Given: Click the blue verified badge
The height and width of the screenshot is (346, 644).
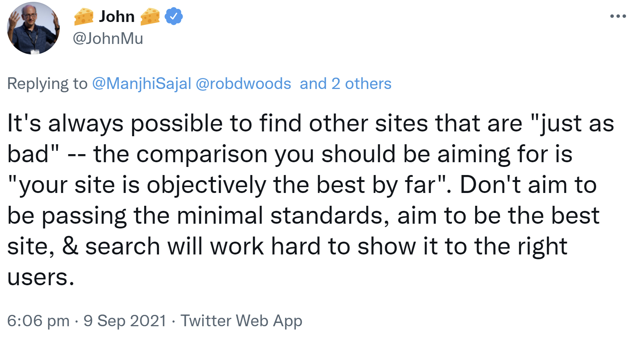Looking at the screenshot, I should 174,16.
